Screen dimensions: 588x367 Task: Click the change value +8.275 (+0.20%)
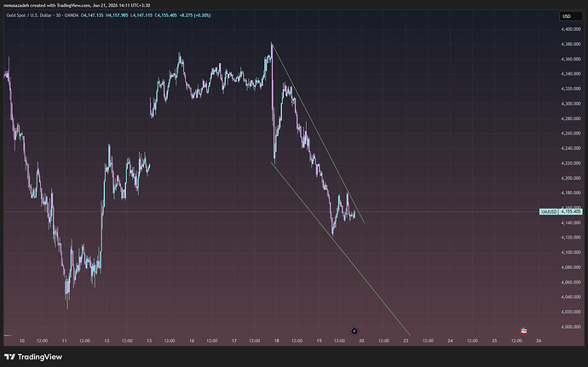(195, 15)
